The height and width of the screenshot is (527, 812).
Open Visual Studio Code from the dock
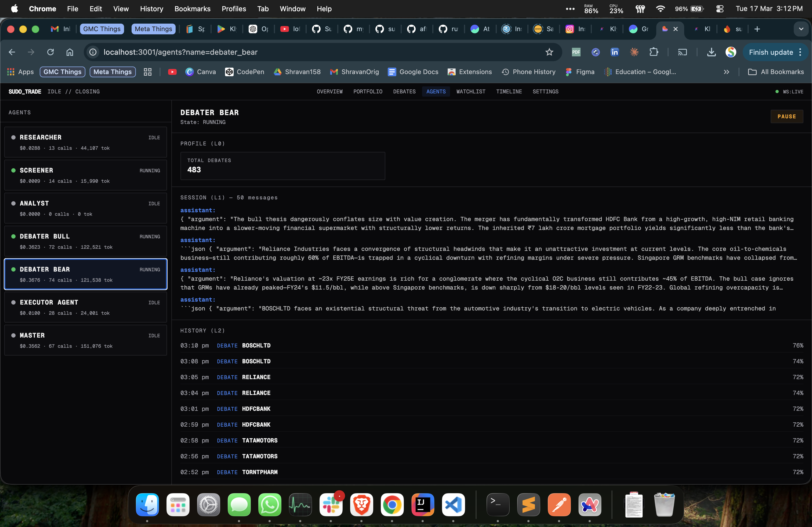(453, 505)
